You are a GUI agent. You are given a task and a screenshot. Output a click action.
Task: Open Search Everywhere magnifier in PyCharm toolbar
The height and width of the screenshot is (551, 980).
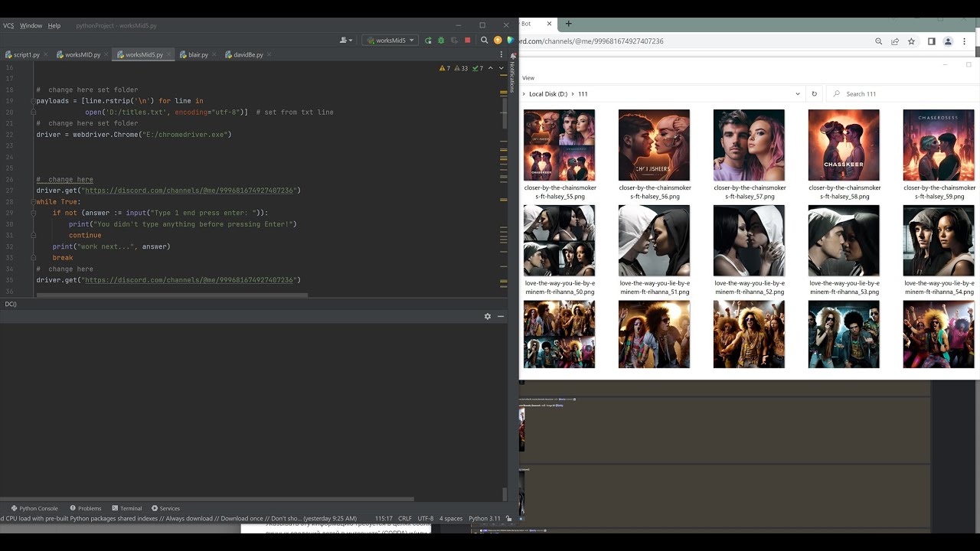(484, 41)
